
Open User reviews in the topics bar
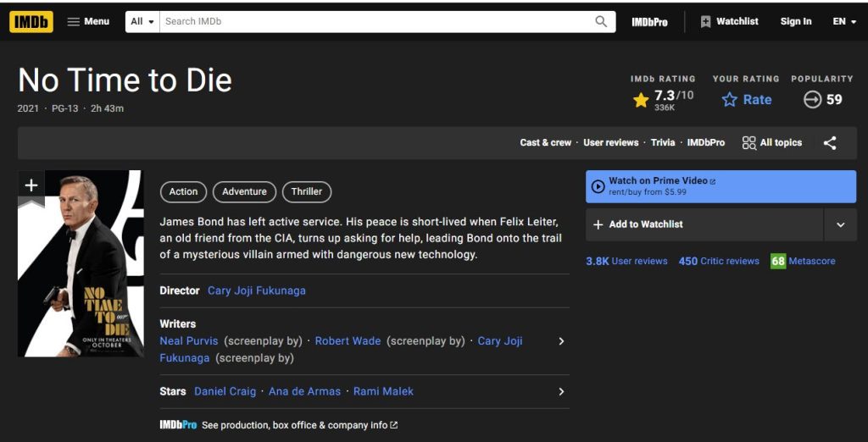[610, 143]
